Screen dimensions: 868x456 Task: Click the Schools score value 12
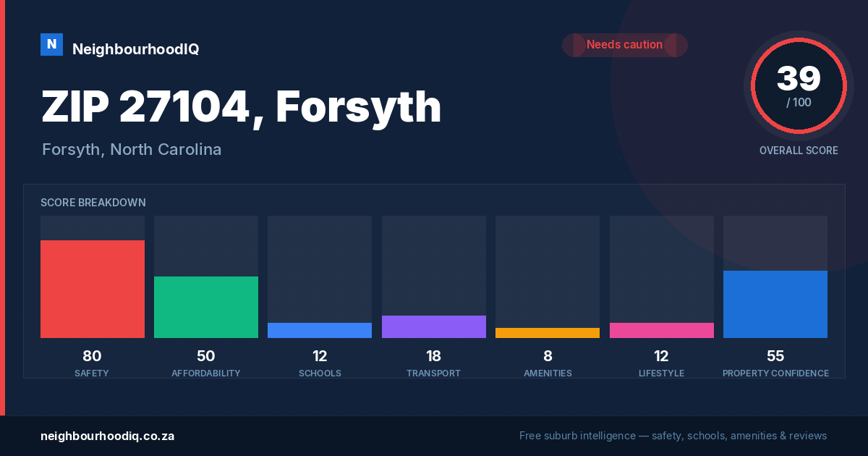(320, 356)
